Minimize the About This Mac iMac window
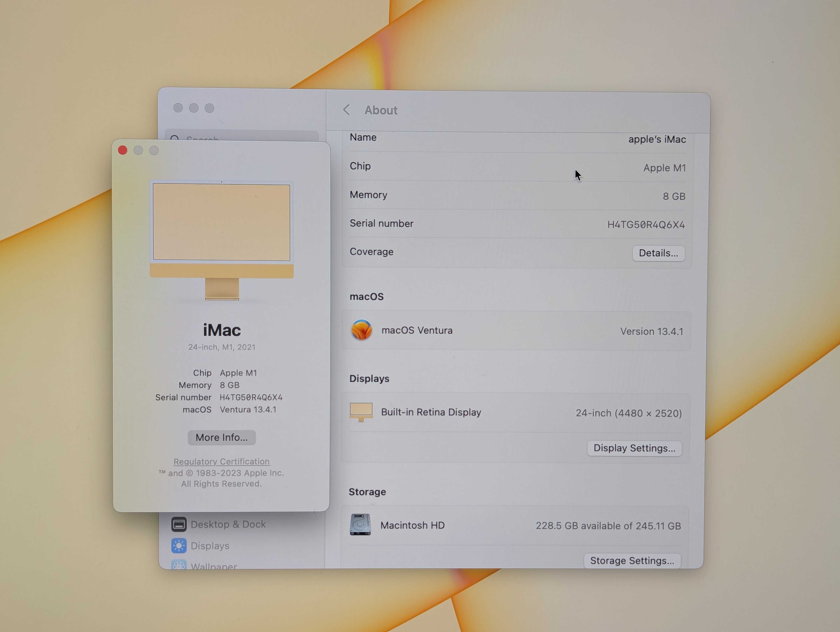Viewport: 840px width, 632px height. tap(138, 150)
